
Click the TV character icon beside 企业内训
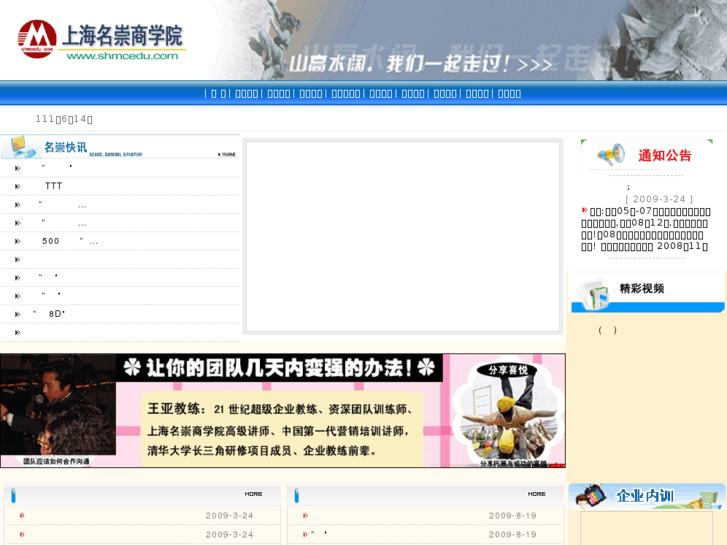pos(591,496)
